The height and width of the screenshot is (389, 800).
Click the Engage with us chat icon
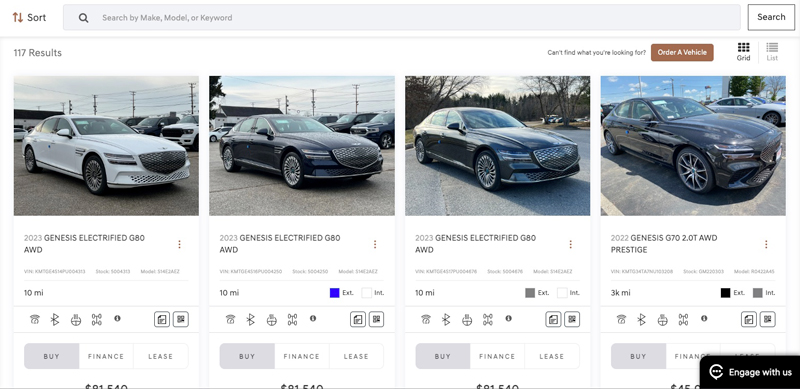716,372
